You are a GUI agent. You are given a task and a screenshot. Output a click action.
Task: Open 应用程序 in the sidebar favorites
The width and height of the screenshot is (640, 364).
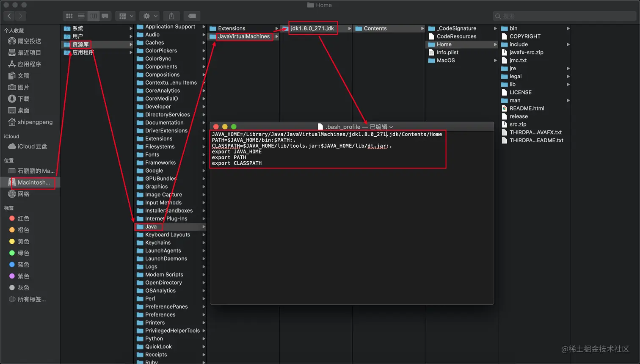click(30, 64)
